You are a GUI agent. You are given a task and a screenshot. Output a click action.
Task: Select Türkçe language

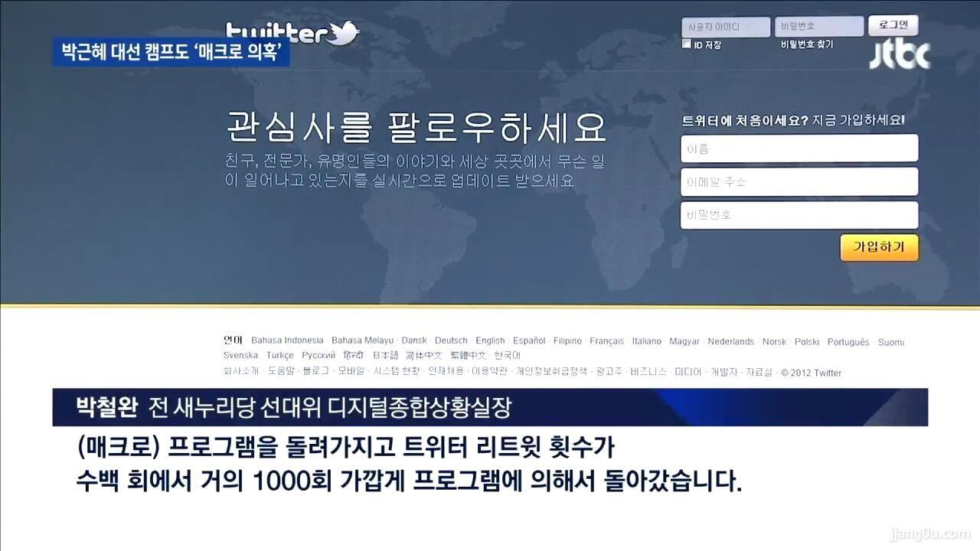click(x=280, y=355)
